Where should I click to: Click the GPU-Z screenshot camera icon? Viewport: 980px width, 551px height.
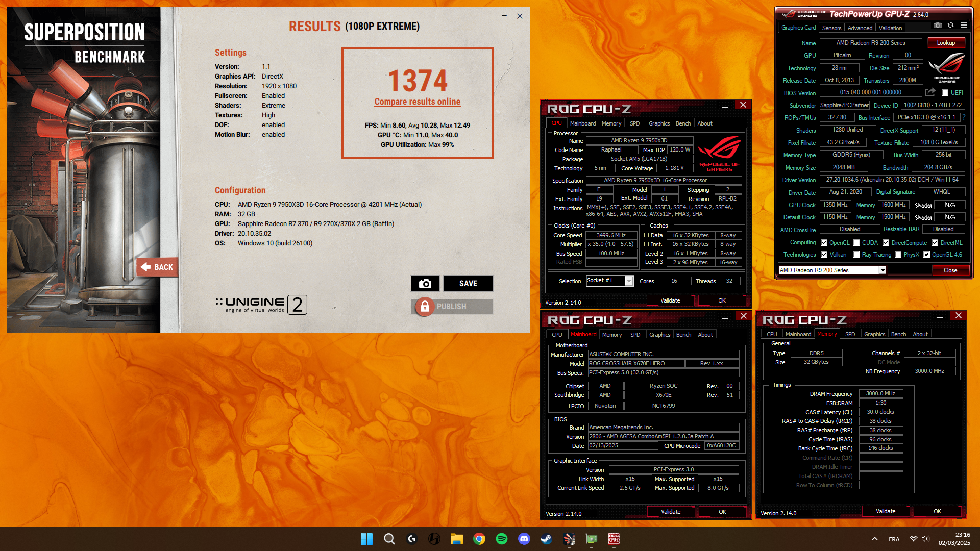point(938,25)
